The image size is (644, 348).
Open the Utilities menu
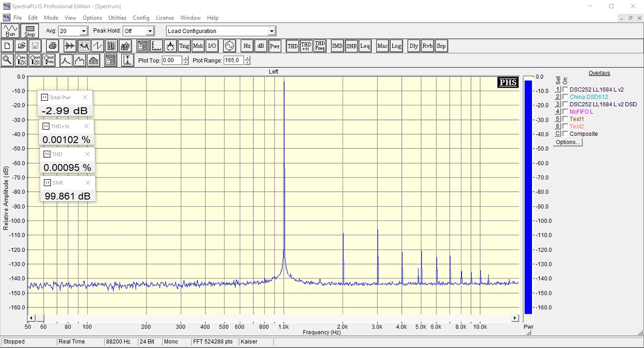click(x=117, y=18)
